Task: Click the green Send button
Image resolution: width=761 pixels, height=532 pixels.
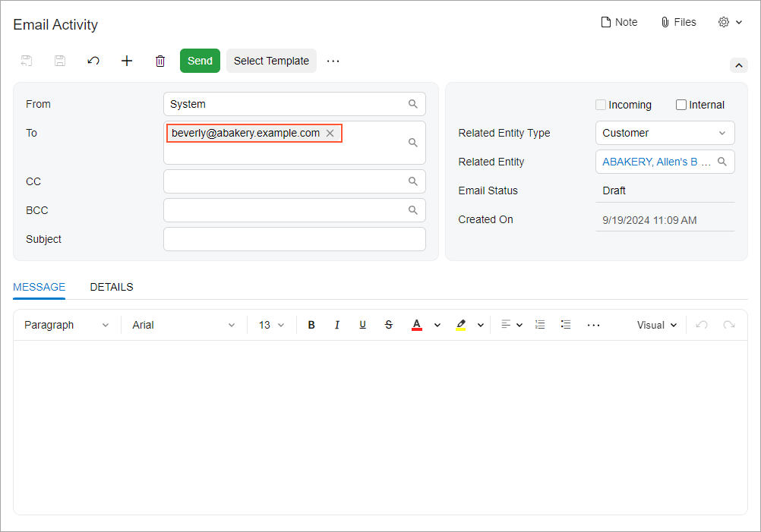Action: [x=200, y=61]
